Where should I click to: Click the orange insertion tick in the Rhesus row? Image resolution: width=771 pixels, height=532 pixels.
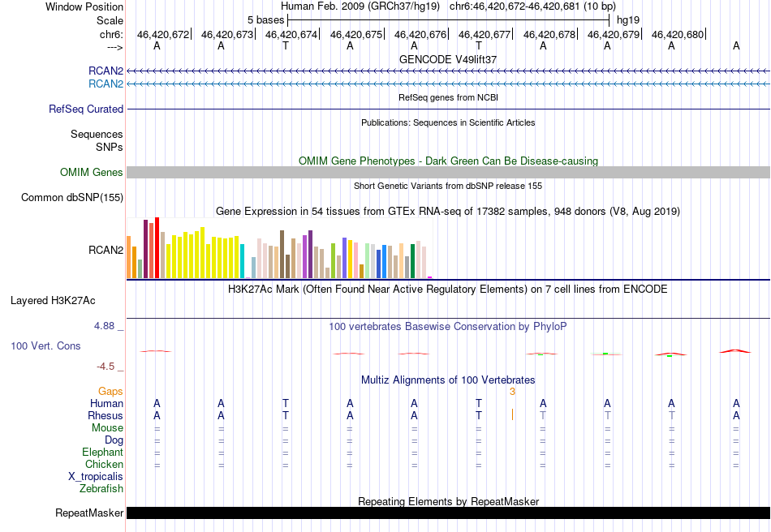click(512, 414)
